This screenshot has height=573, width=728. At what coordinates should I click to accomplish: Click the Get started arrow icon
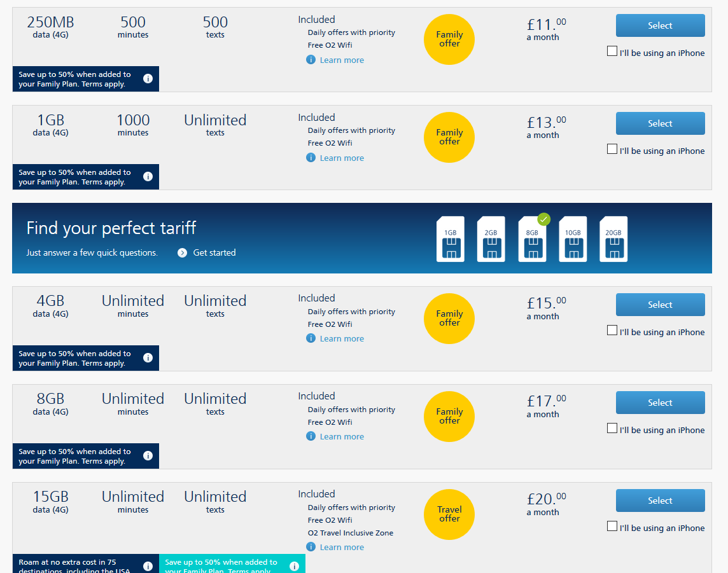(x=183, y=253)
